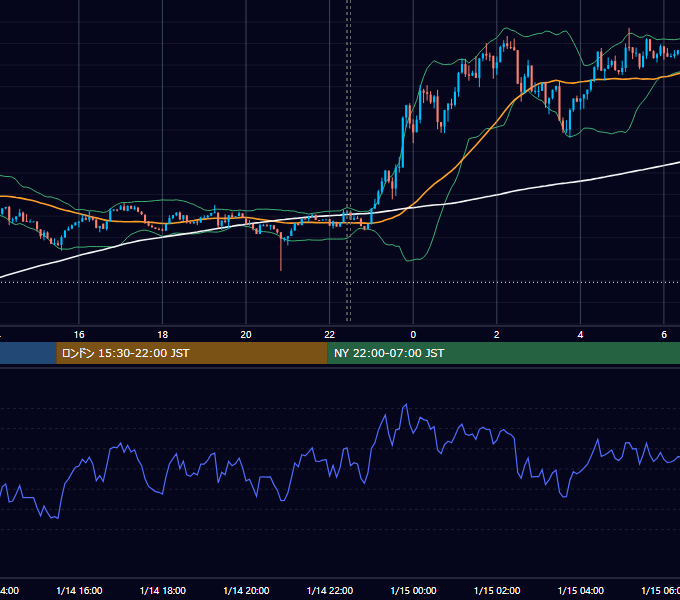The image size is (680, 600).
Task: Select the NY 22:00-07:00 JST session bar
Action: pyautogui.click(x=503, y=353)
